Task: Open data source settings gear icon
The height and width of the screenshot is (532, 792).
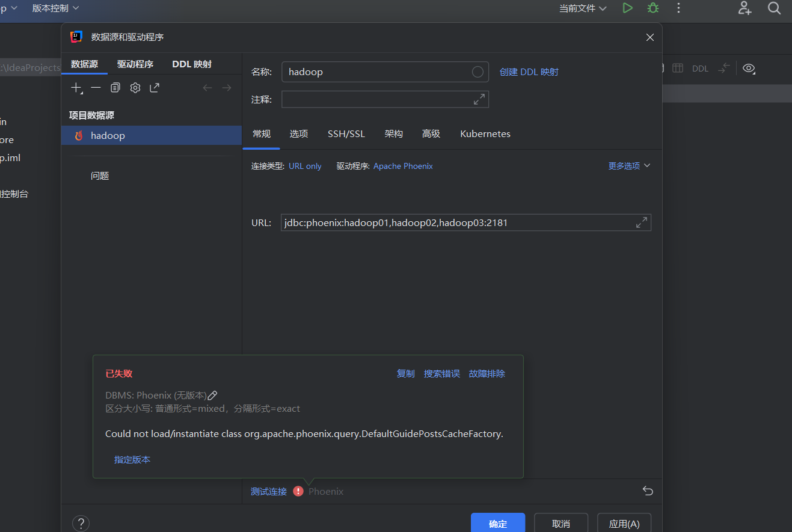Action: (x=135, y=88)
